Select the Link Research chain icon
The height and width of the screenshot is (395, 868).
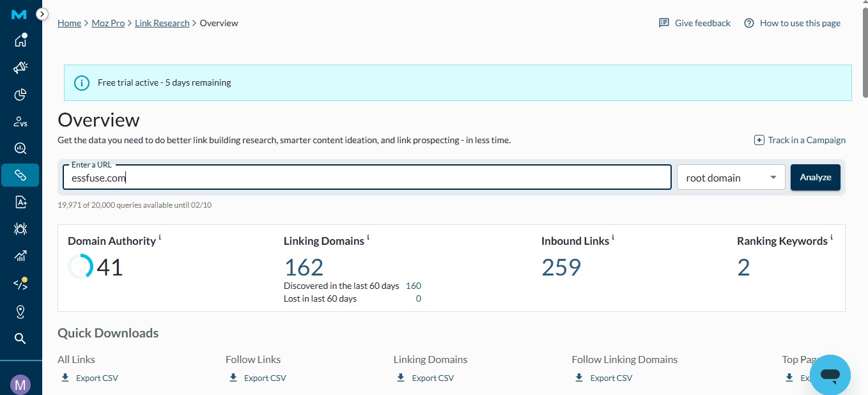pos(20,175)
